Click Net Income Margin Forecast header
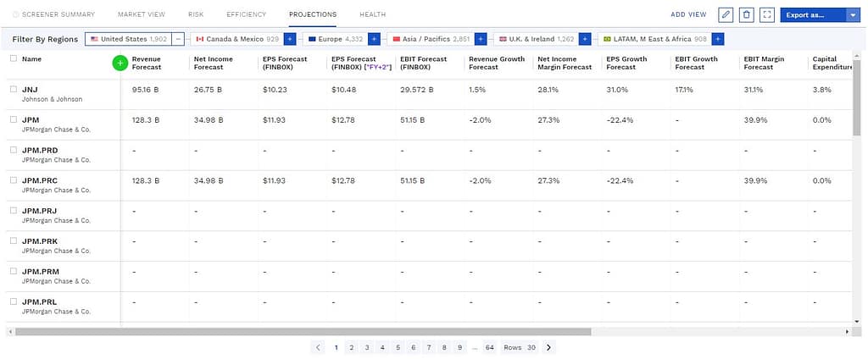Image resolution: width=868 pixels, height=359 pixels. click(x=565, y=63)
